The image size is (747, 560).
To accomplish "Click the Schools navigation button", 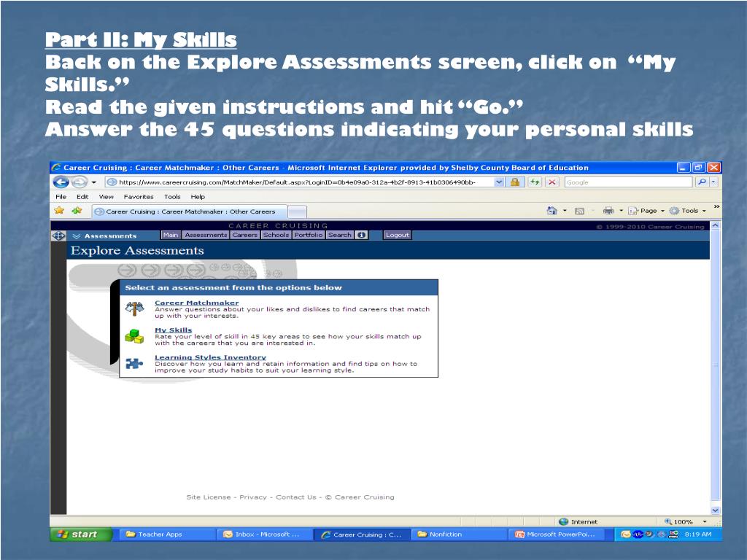I will [276, 235].
